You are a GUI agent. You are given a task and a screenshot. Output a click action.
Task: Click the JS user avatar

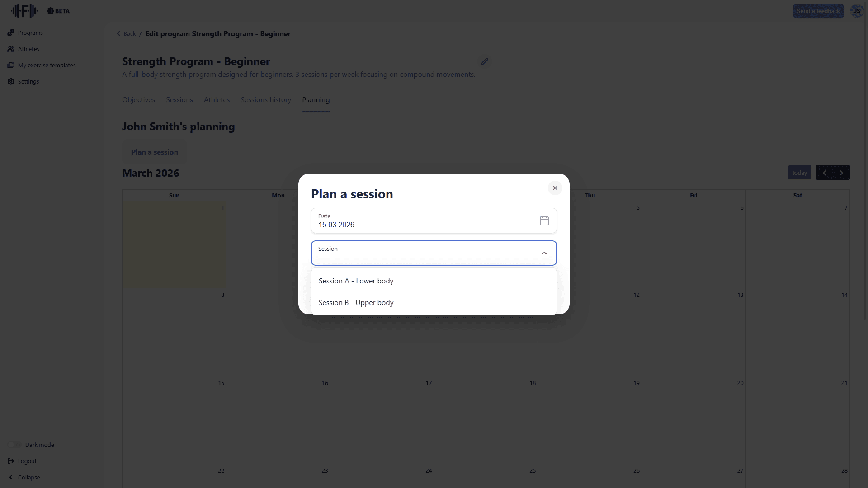coord(857,10)
